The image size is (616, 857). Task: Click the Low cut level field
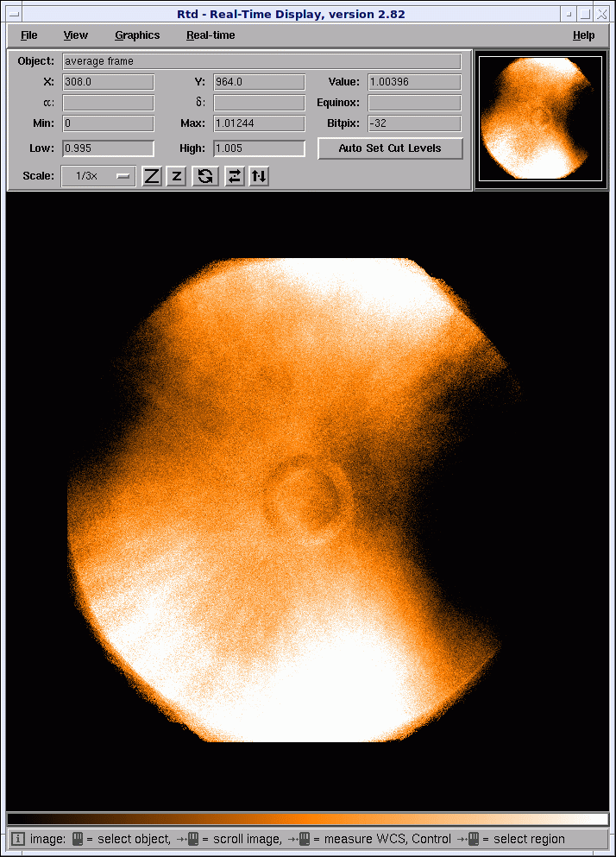[109, 148]
